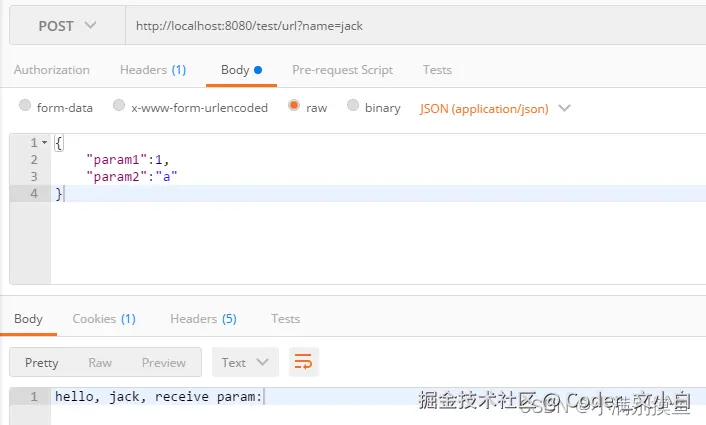Click the "param1":1 line in editor
The height and width of the screenshot is (425, 706).
tap(127, 159)
